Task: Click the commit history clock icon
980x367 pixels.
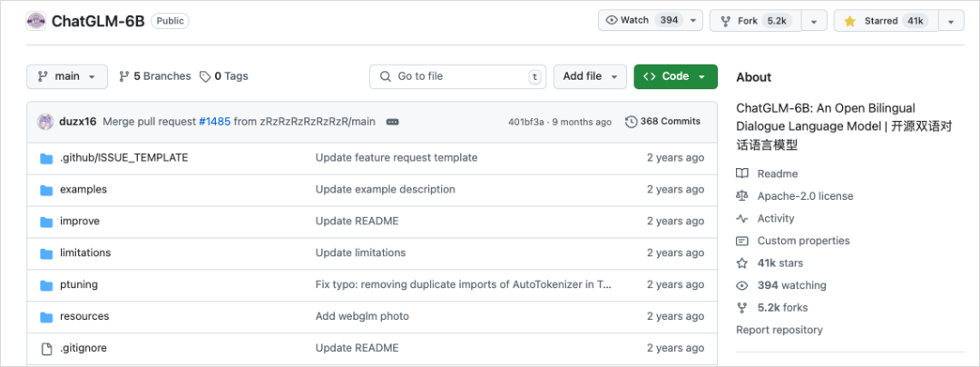Action: pyautogui.click(x=632, y=122)
